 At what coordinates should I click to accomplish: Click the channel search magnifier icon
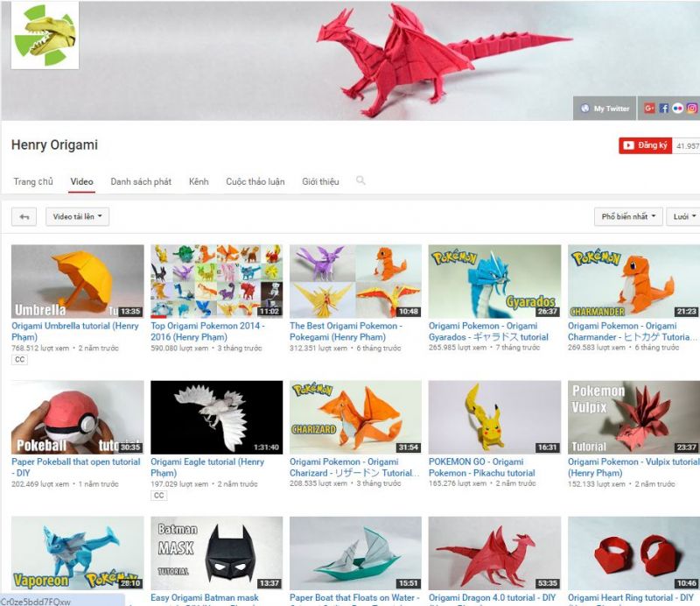360,181
